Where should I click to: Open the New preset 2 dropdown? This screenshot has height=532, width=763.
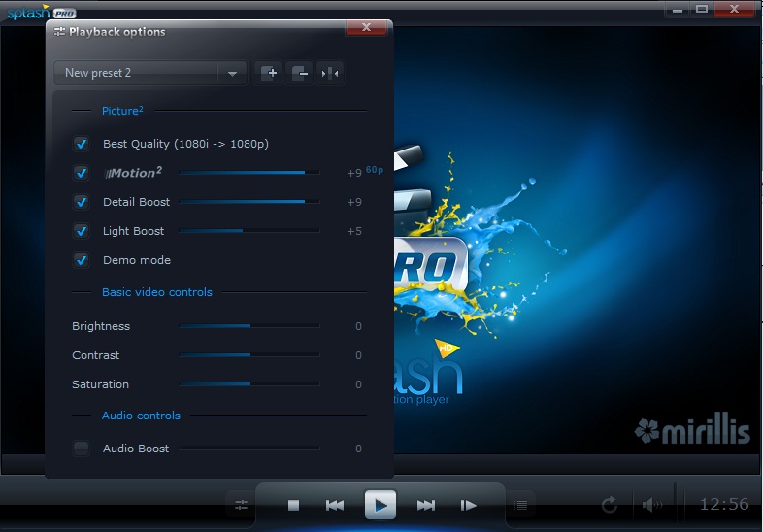point(149,73)
